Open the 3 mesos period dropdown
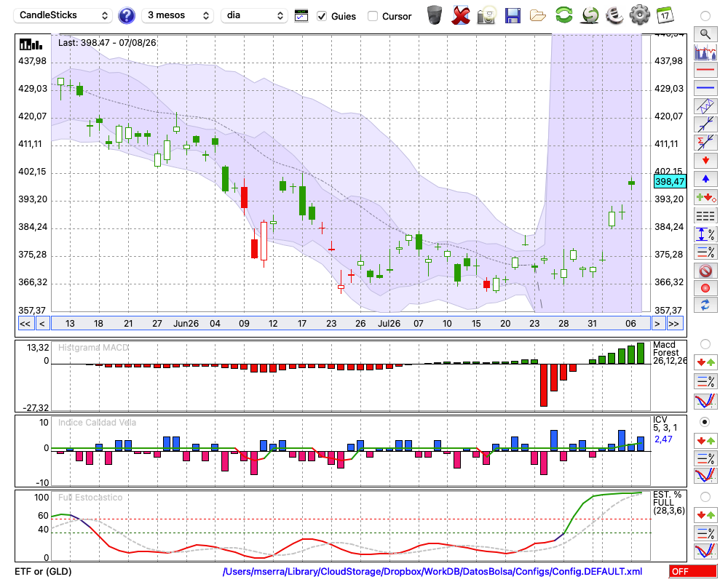The width and height of the screenshot is (728, 582). (178, 15)
